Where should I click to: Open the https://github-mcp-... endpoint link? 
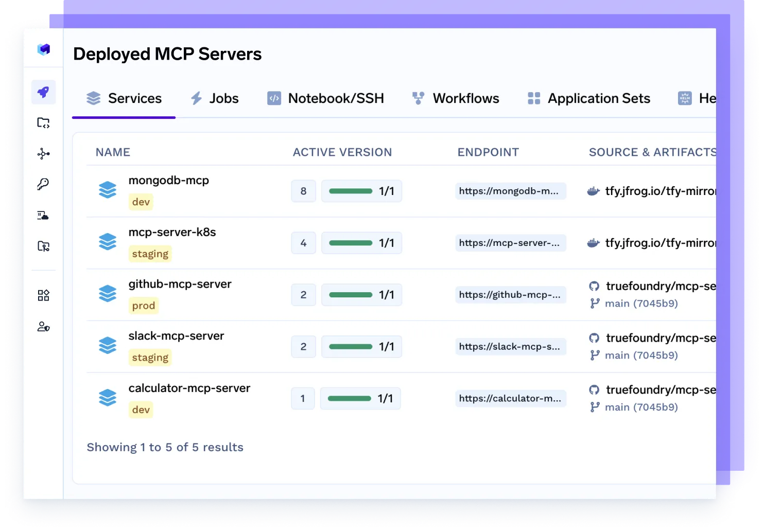click(511, 295)
